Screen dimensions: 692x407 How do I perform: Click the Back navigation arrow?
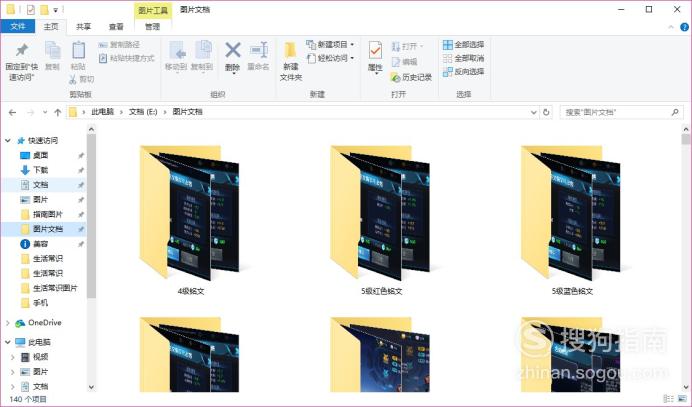pyautogui.click(x=12, y=113)
